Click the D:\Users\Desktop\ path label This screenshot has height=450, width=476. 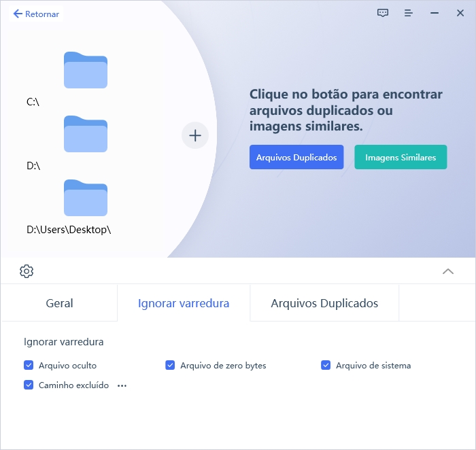coord(69,230)
